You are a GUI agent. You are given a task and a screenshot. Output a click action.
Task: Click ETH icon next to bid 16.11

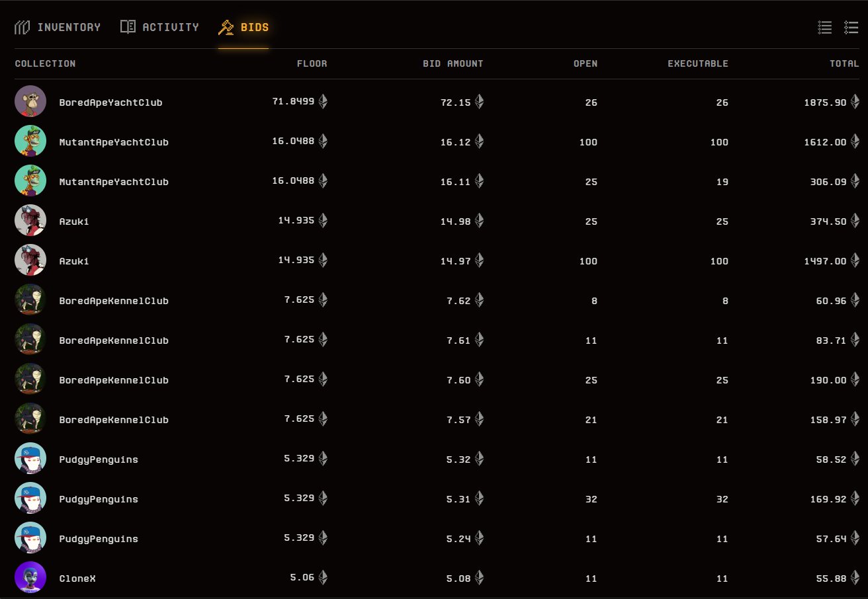(x=479, y=181)
